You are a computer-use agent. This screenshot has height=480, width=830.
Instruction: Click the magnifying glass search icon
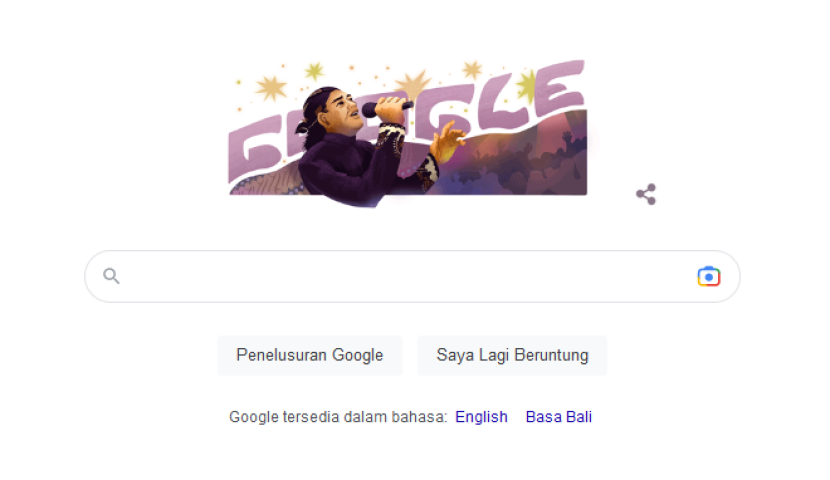point(111,276)
